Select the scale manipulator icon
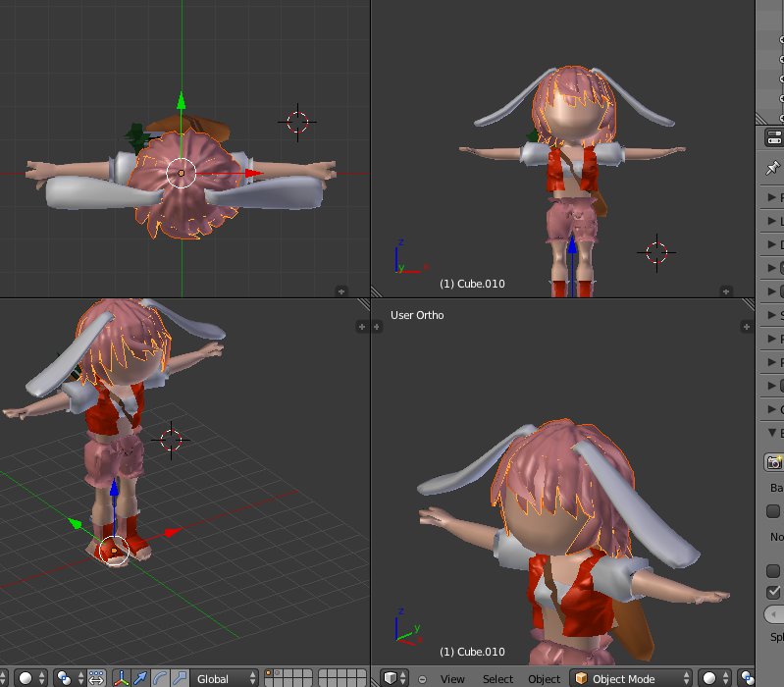 (x=180, y=678)
